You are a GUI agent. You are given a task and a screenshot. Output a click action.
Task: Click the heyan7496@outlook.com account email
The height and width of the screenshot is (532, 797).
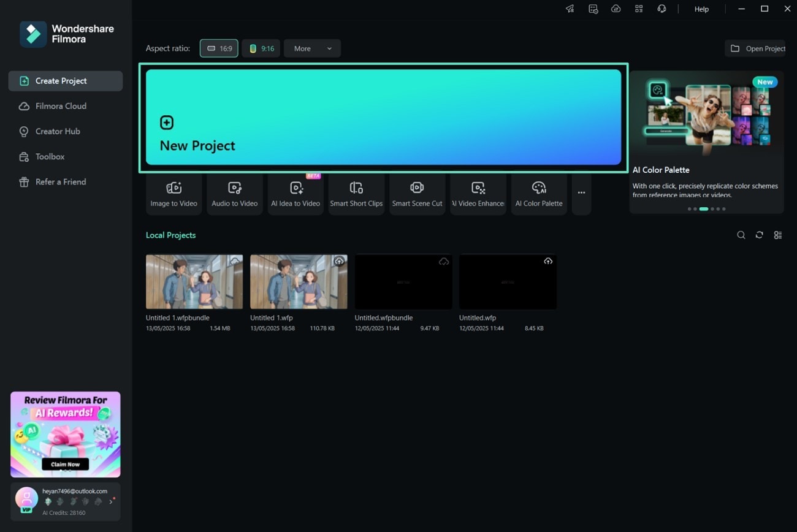[x=75, y=491]
